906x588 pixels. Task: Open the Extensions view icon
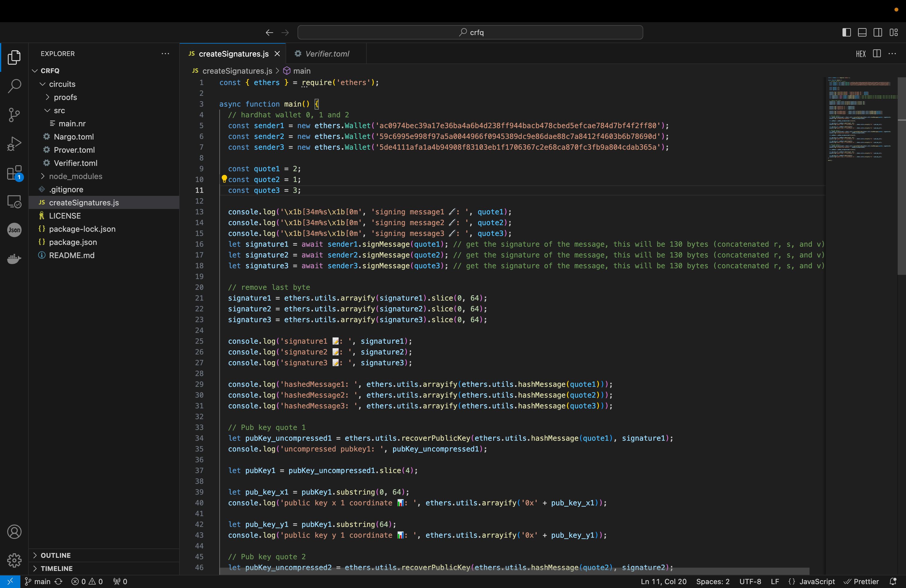coord(14,173)
